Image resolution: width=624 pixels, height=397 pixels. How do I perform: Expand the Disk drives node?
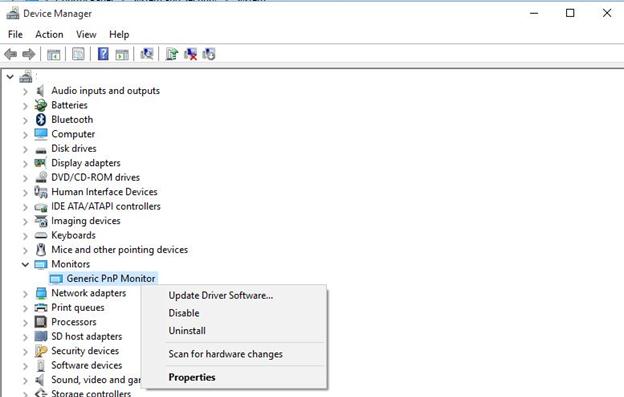click(x=25, y=150)
